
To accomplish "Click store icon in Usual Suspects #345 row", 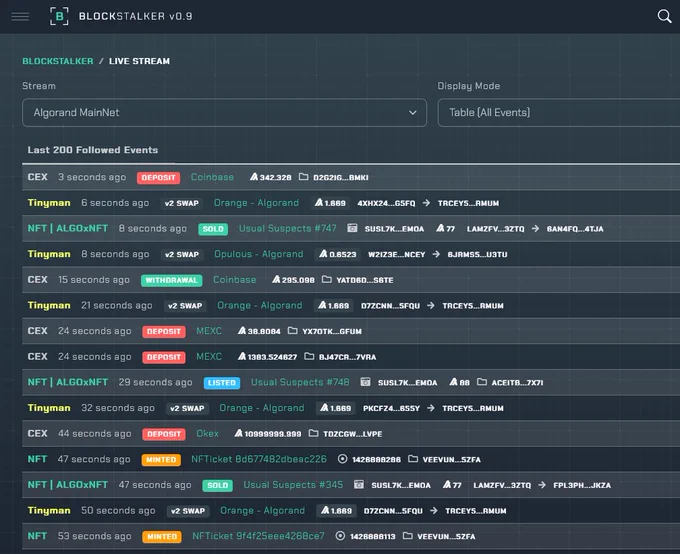I will click(359, 484).
